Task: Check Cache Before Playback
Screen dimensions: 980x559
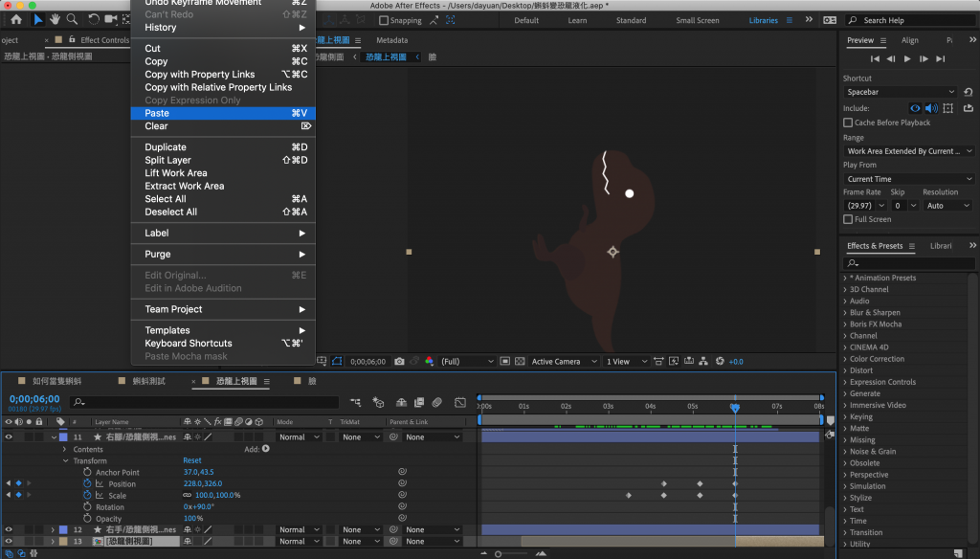Action: coord(848,123)
